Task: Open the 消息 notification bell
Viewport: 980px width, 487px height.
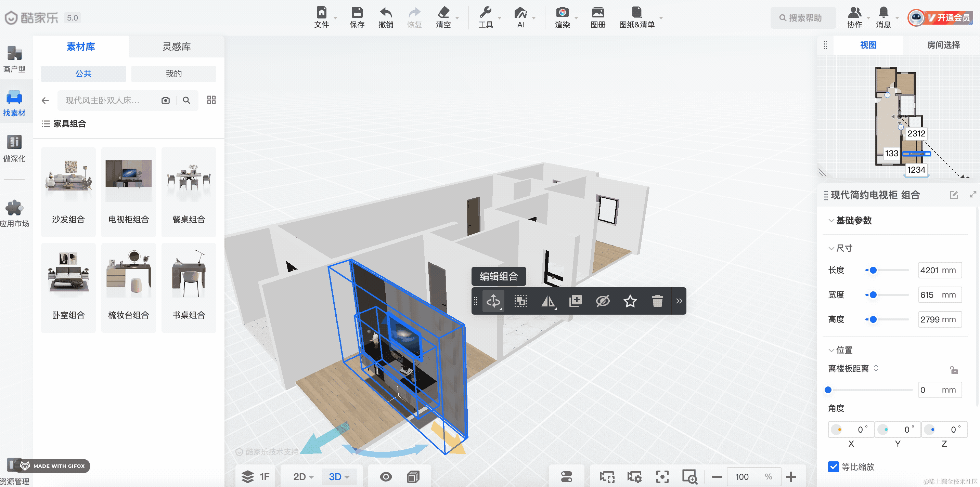Action: click(x=883, y=13)
